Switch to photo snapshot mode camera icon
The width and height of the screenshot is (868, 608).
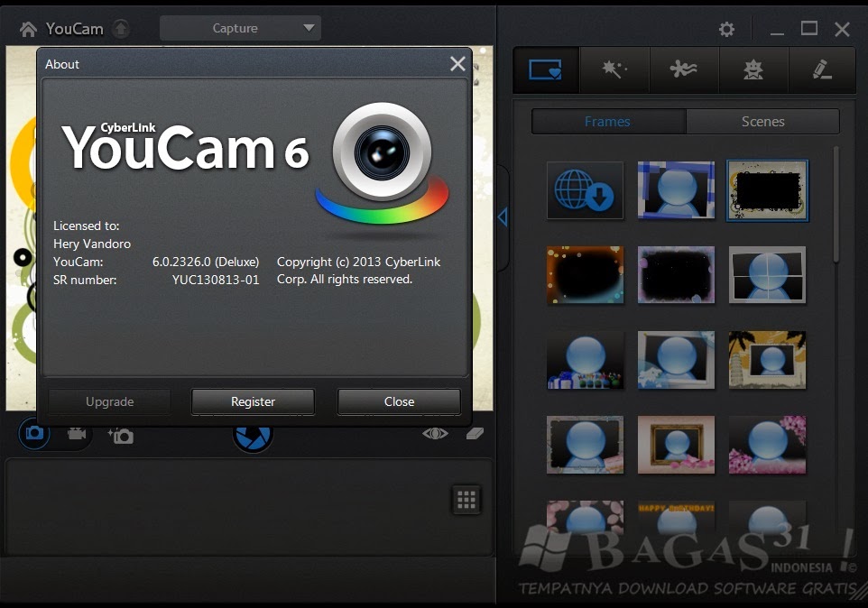point(34,433)
